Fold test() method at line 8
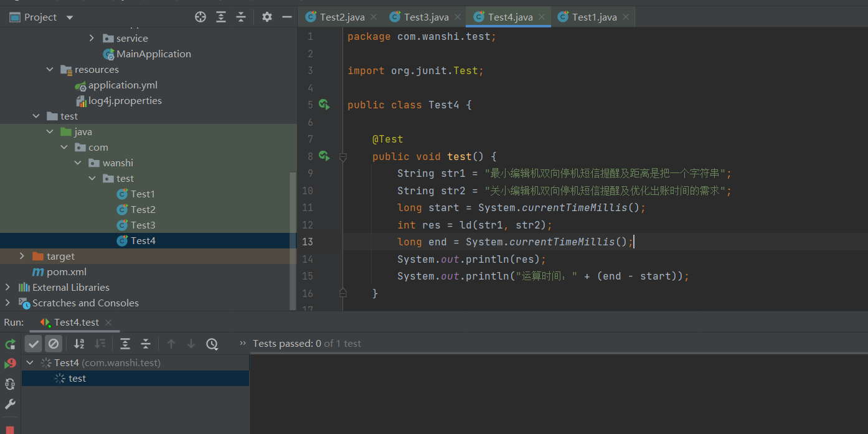 coord(342,158)
